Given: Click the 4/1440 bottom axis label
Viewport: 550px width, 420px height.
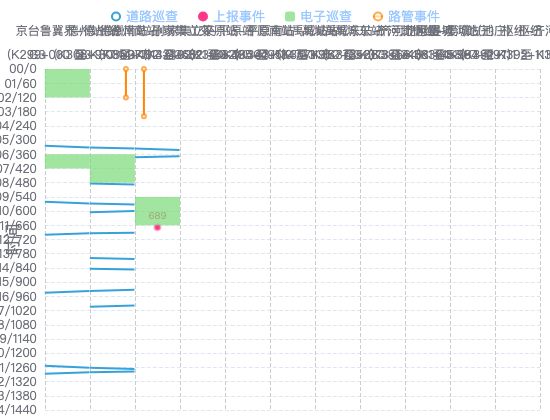Looking at the screenshot, I should [18, 409].
